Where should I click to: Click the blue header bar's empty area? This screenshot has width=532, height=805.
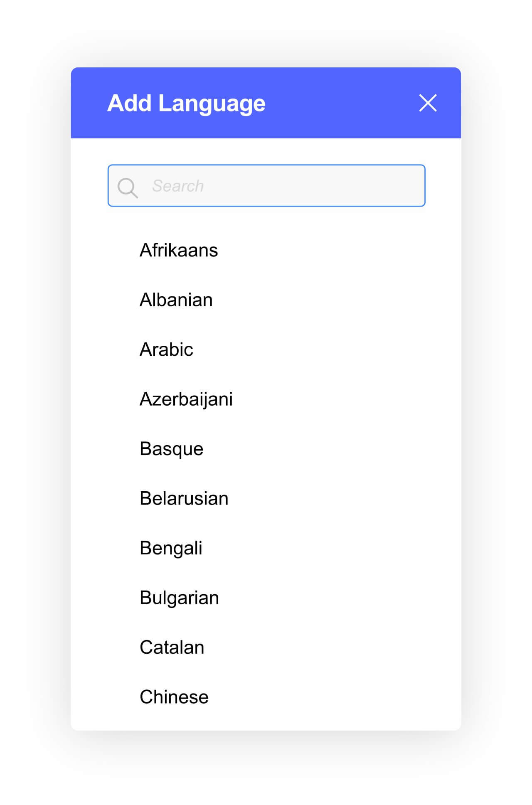(x=341, y=103)
